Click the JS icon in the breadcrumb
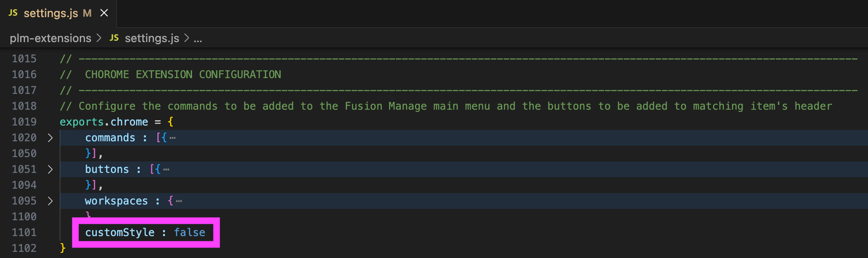 (x=114, y=38)
